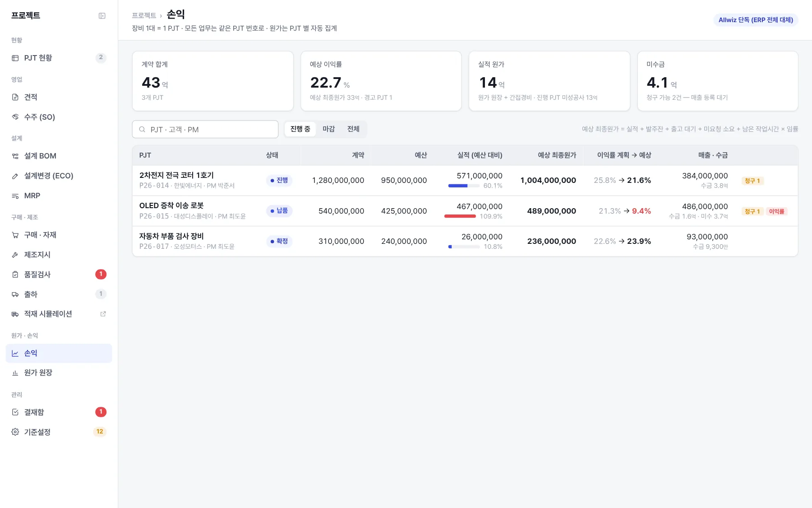This screenshot has height=508, width=812.
Task: Switch to the 마감 filter tab
Action: [x=328, y=129]
